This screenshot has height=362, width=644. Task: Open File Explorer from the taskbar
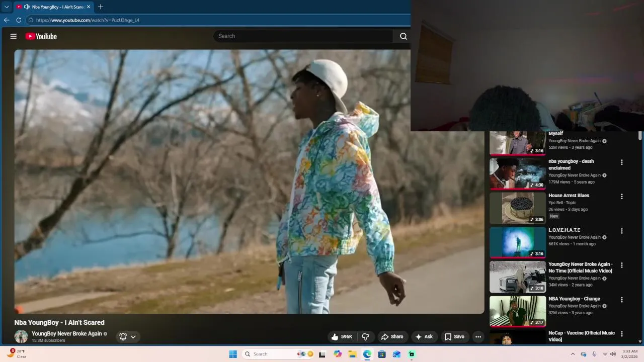(x=353, y=354)
